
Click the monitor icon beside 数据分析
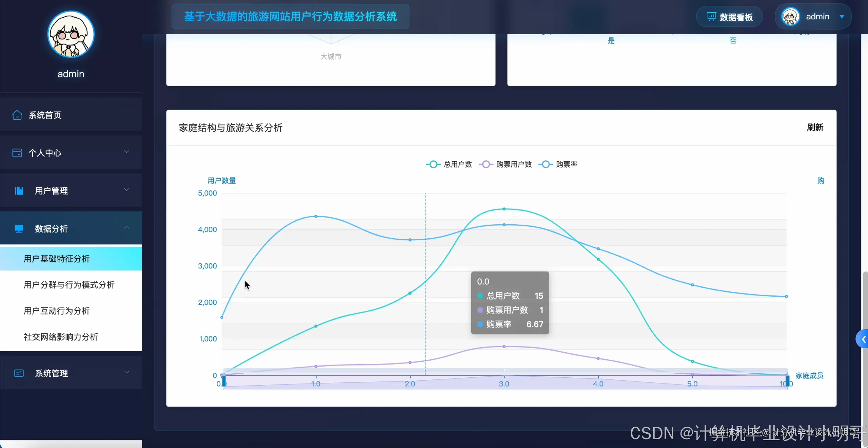(19, 229)
